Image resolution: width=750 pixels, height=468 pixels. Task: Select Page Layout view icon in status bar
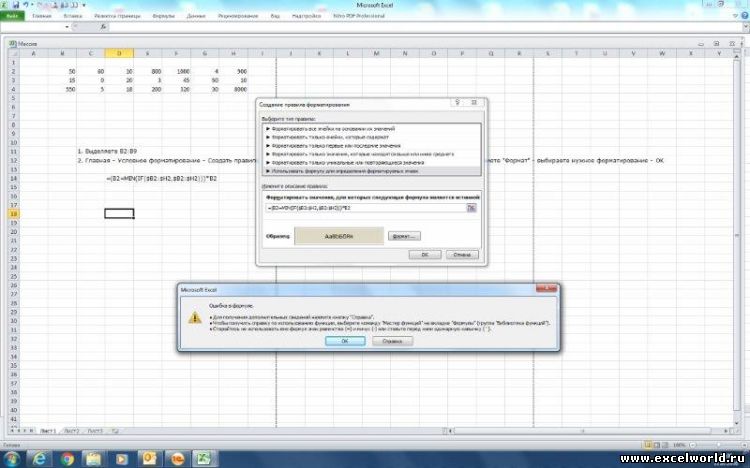click(x=657, y=446)
